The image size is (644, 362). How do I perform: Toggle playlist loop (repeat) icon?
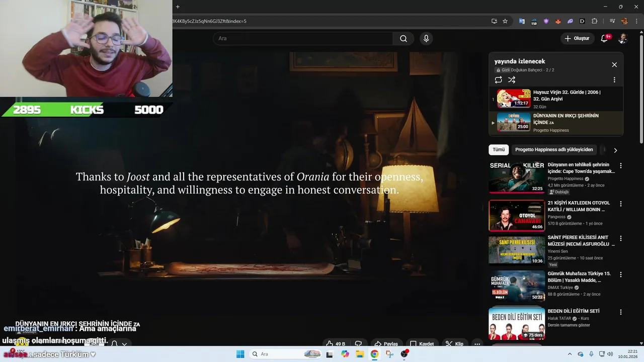tap(498, 80)
